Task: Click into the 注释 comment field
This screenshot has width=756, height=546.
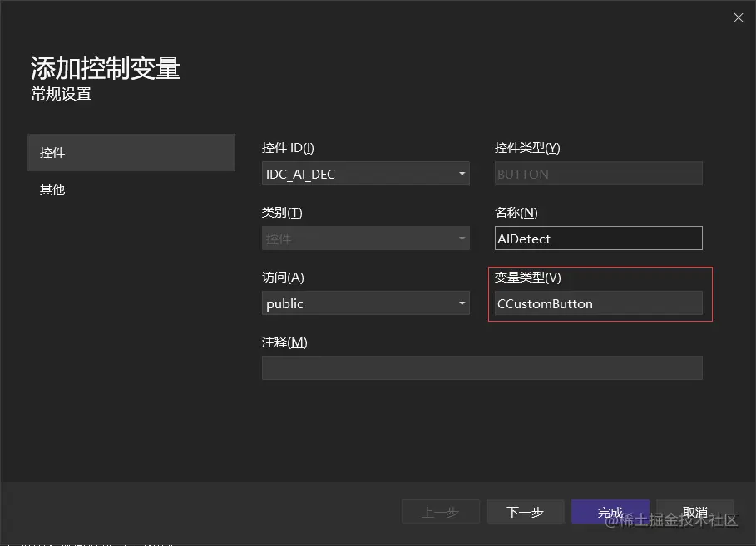Action: pos(482,368)
